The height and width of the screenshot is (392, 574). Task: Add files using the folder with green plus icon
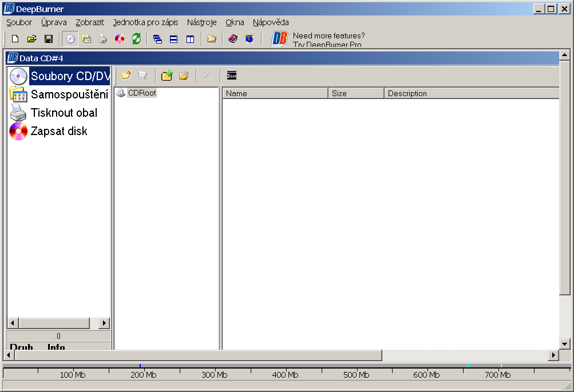click(x=167, y=76)
